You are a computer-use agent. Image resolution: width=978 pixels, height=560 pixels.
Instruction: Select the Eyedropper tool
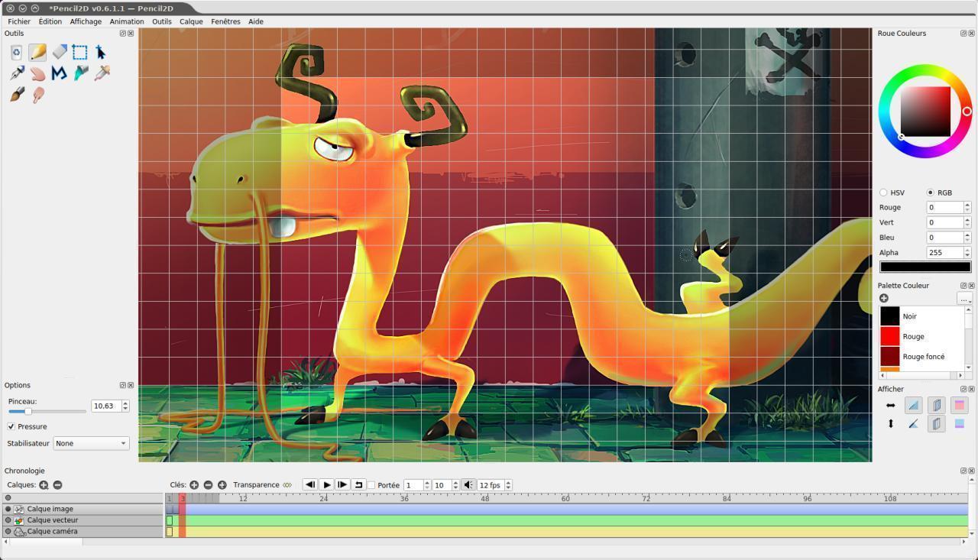click(102, 73)
